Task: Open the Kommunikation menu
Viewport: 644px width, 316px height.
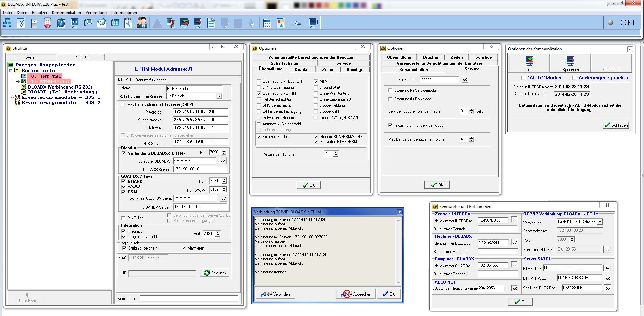Action: coord(66,13)
